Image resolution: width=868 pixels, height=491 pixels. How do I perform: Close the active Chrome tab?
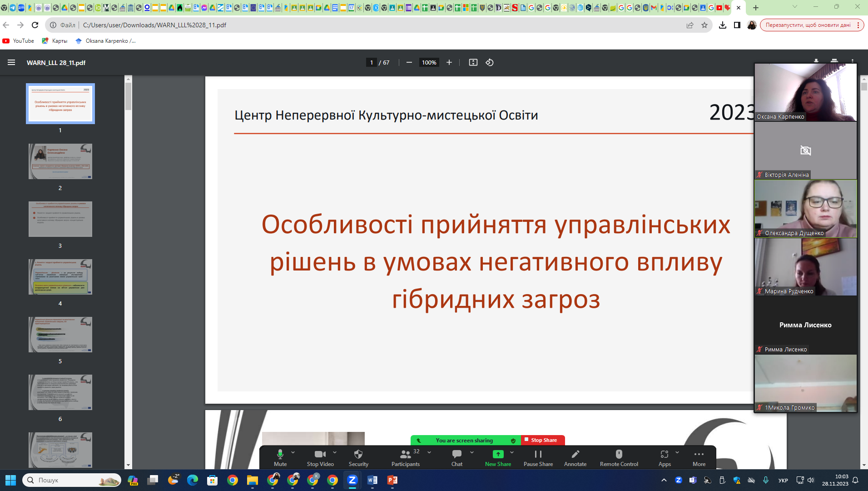(x=739, y=8)
